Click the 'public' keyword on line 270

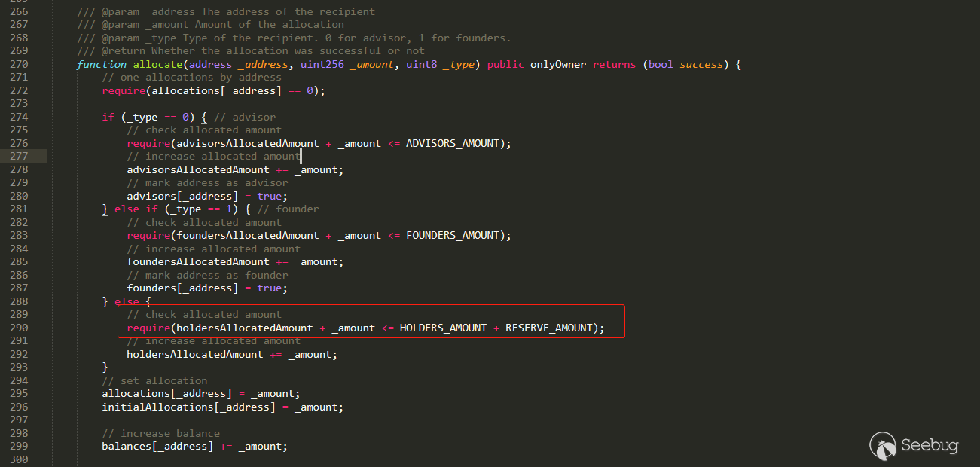coord(505,65)
